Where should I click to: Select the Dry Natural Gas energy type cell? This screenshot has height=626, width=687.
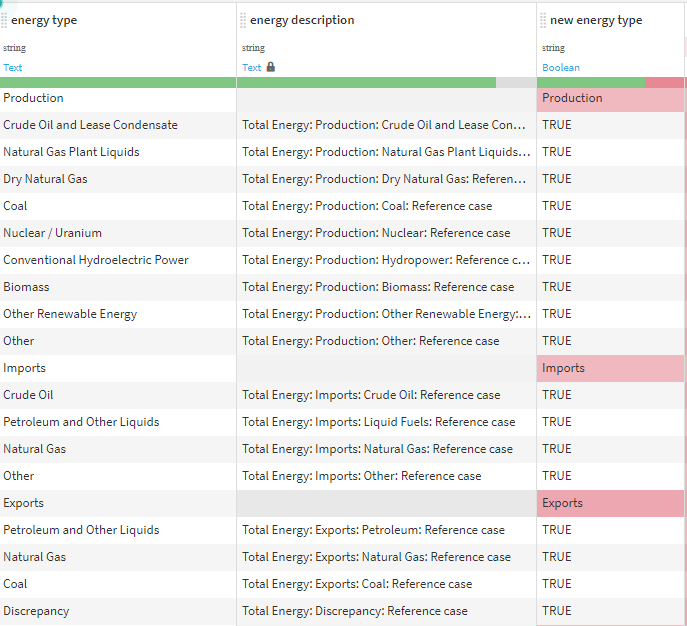118,179
